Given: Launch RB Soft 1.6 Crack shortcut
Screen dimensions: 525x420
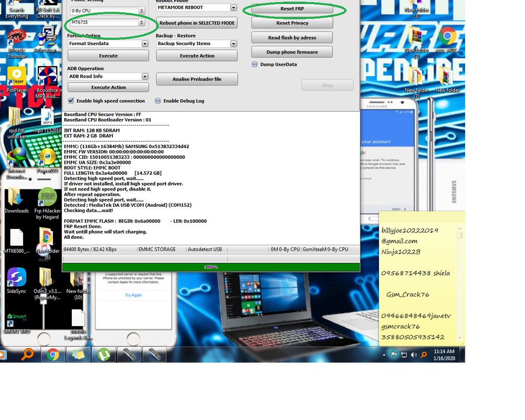Looking at the screenshot, I should coord(47,9).
